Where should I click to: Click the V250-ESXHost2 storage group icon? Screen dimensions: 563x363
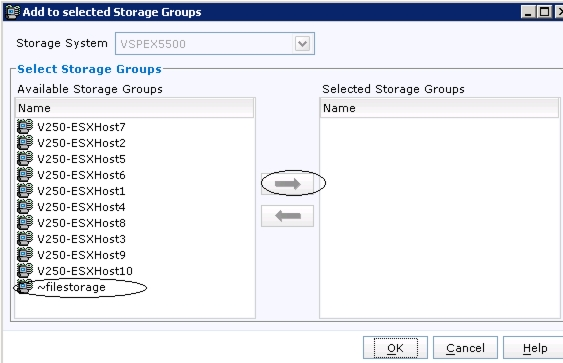pyautogui.click(x=25, y=143)
